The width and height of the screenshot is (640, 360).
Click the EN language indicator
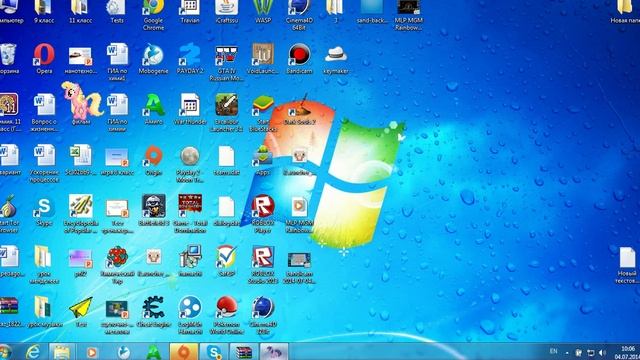pyautogui.click(x=553, y=351)
